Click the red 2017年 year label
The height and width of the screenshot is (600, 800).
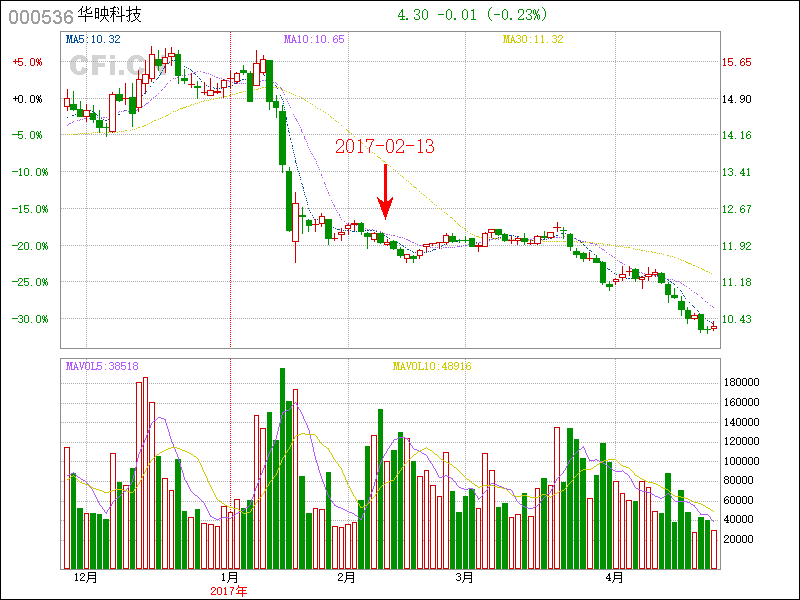coord(229,591)
